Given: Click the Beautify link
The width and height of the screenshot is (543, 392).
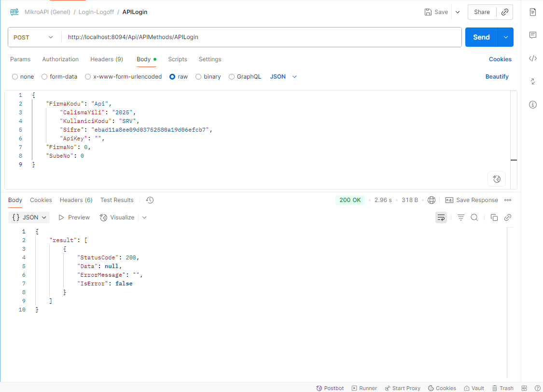Looking at the screenshot, I should tap(497, 77).
